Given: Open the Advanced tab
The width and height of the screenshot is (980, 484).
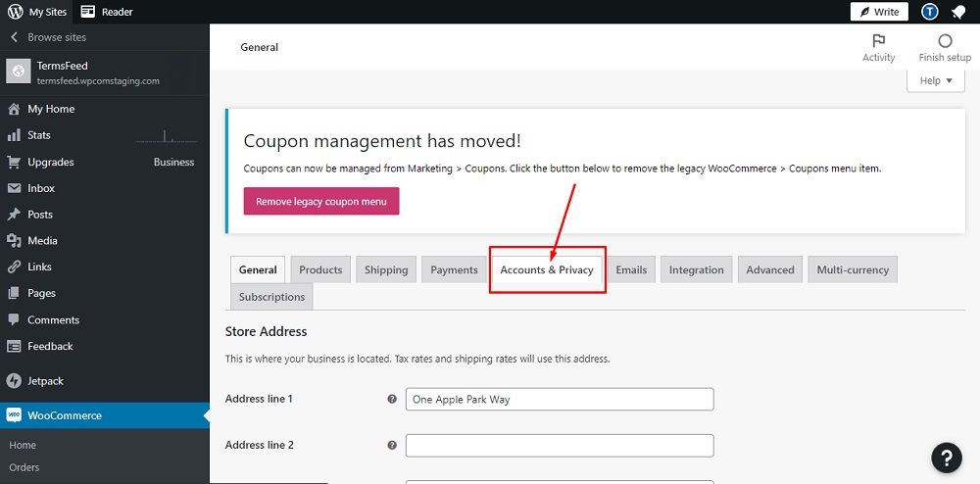Looking at the screenshot, I should point(770,269).
